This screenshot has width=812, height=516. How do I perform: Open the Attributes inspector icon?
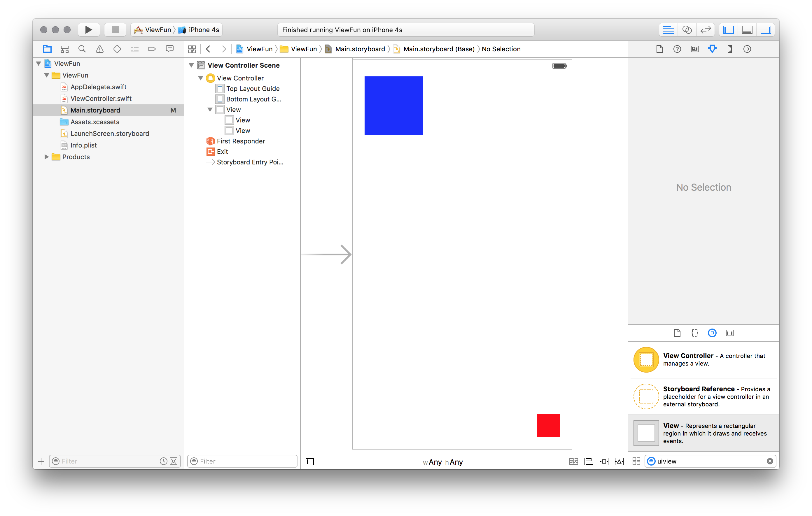712,49
